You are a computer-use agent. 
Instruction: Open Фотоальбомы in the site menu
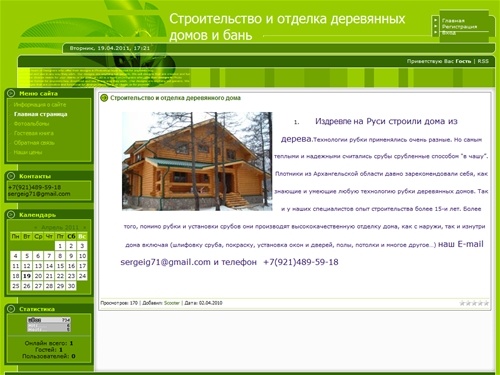31,124
